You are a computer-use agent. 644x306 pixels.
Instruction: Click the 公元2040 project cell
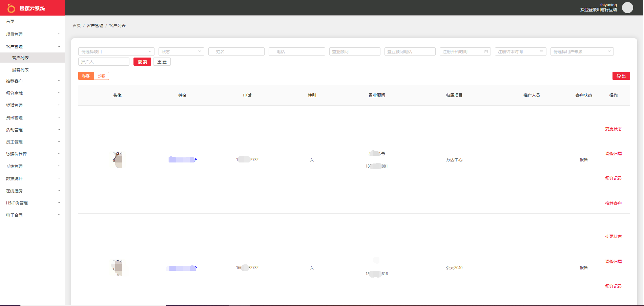tap(454, 268)
